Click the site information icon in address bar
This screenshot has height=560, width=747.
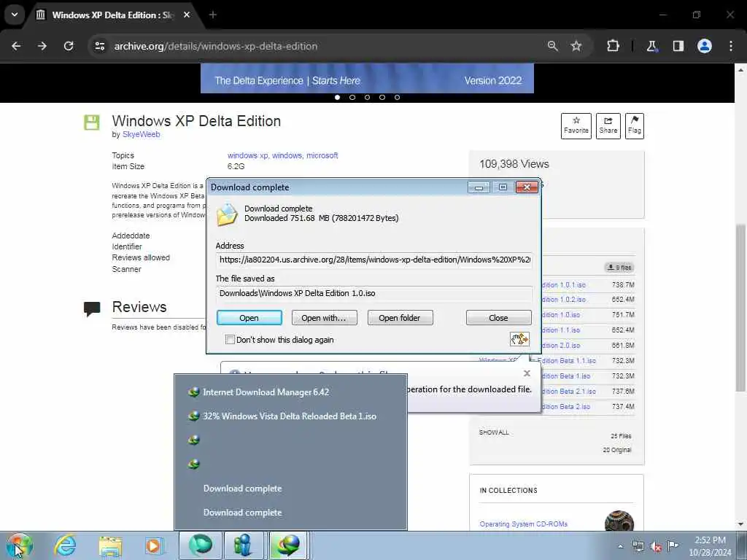coord(99,46)
